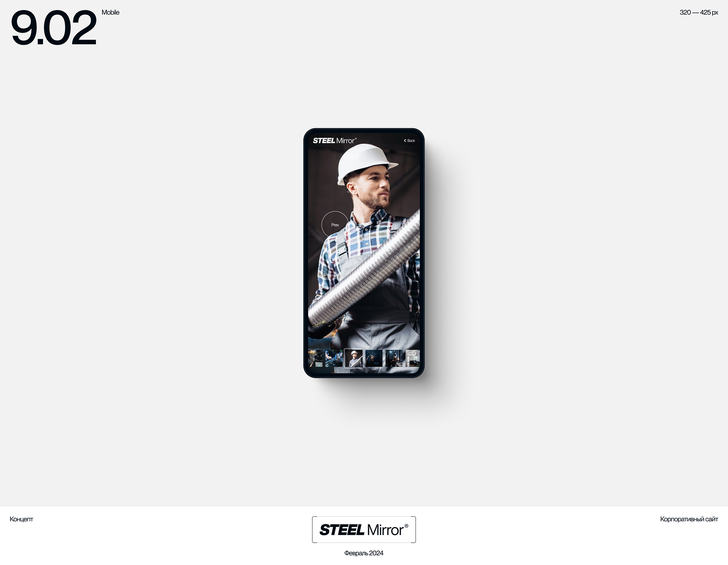Open the STEEL Mirror logo in phone header

(x=334, y=141)
